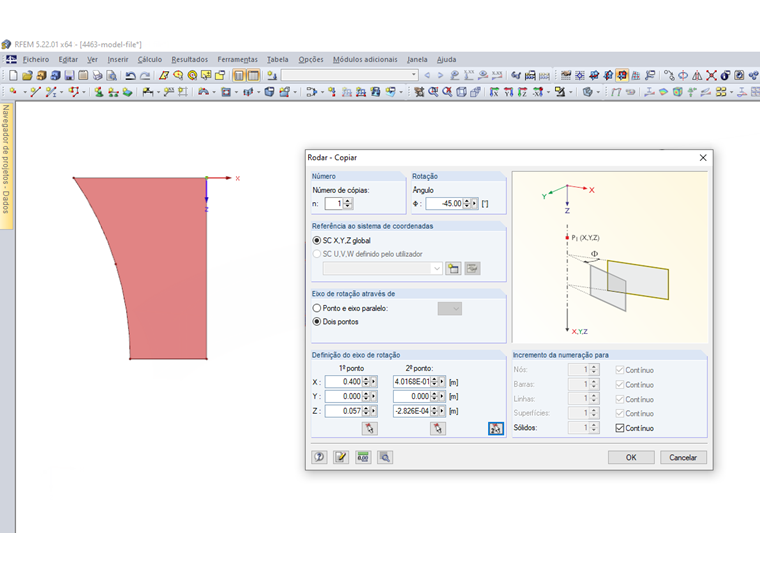Save the model with floppy disk icon
760x570 pixels.
pos(69,75)
